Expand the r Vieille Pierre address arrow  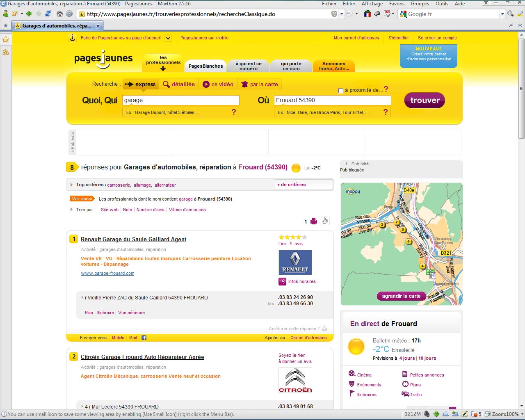coord(82,297)
